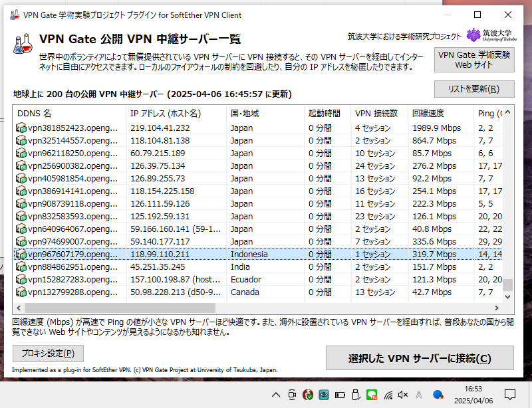Viewport: 532px width, 408px height.
Task: Select IP address 60.79.215.189
Action: pos(158,153)
